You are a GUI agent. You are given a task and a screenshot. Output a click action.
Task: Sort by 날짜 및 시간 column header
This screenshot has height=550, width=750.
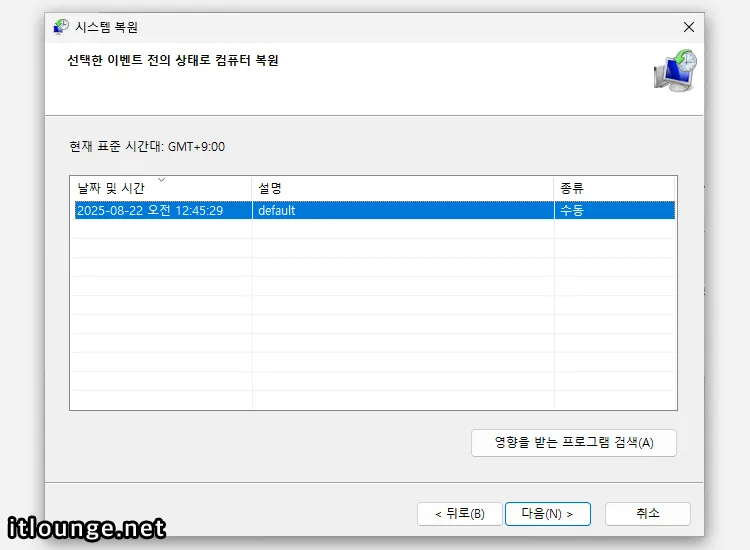pos(161,188)
